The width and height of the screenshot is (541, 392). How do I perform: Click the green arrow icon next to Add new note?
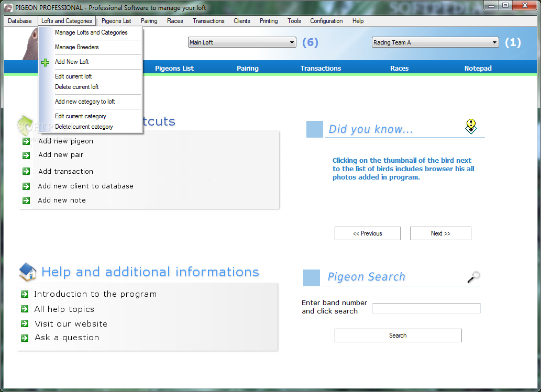26,200
